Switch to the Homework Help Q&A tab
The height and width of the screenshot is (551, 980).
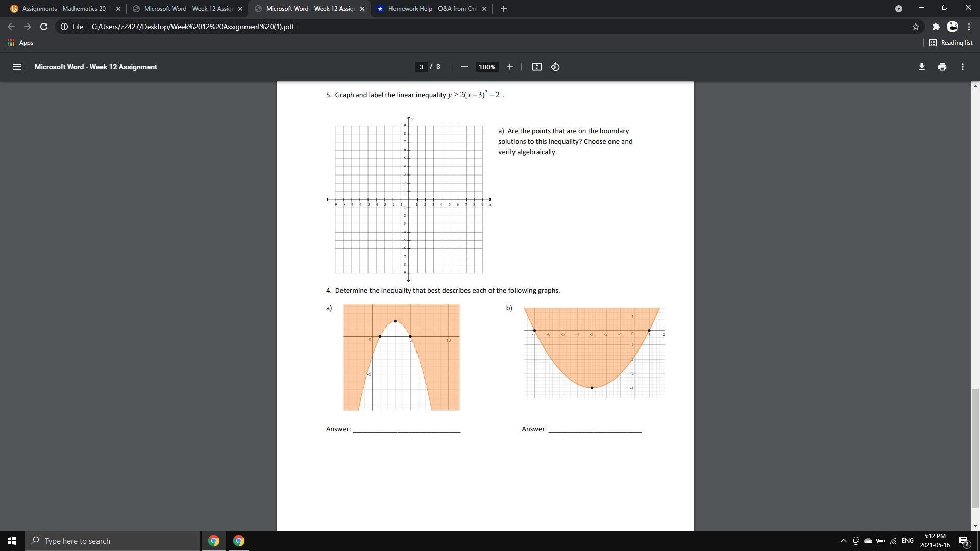[431, 8]
